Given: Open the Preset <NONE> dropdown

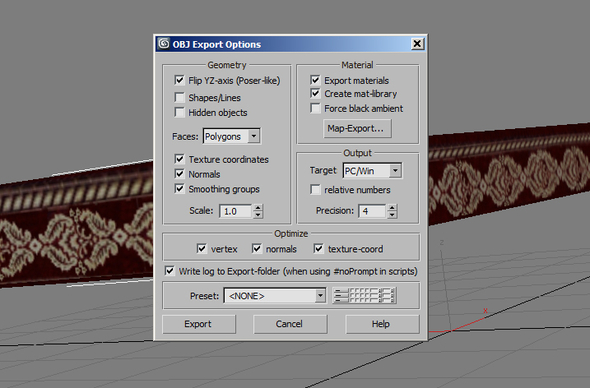Looking at the screenshot, I should (320, 296).
